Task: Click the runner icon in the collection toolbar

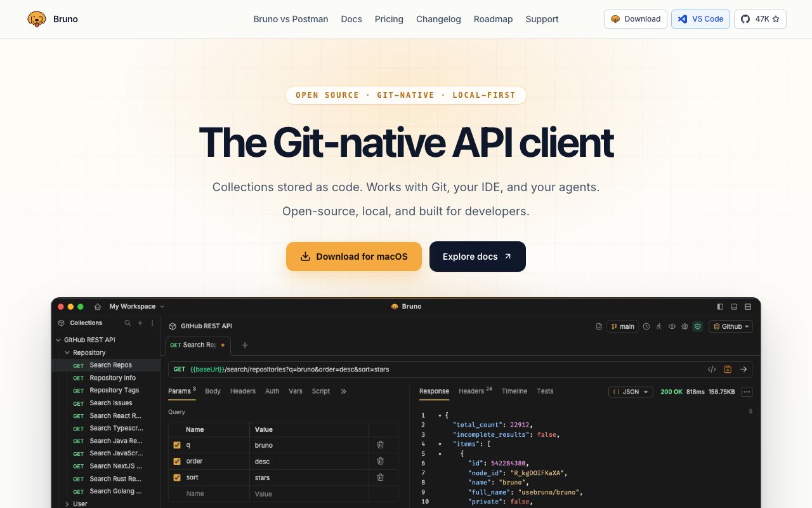Action: [659, 326]
